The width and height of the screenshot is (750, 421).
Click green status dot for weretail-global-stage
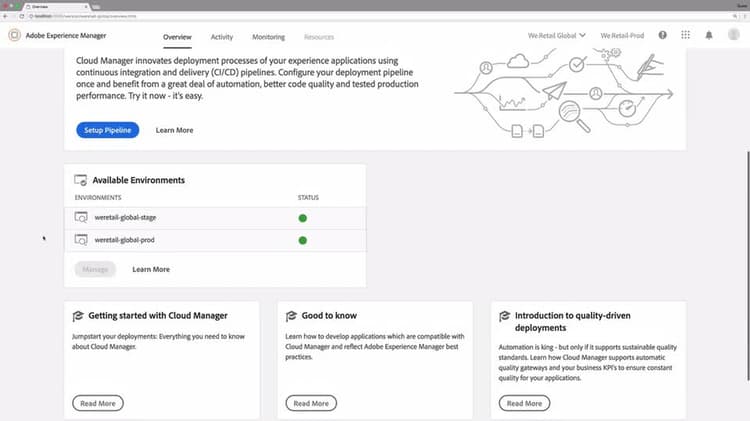[x=303, y=218]
